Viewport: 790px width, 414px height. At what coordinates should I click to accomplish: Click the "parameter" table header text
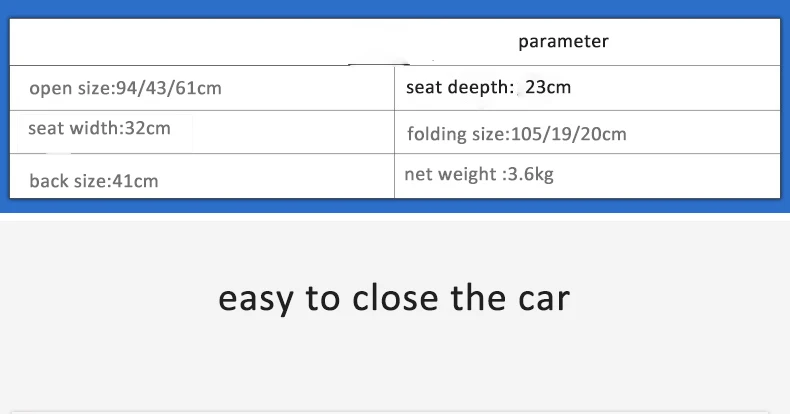pyautogui.click(x=563, y=42)
